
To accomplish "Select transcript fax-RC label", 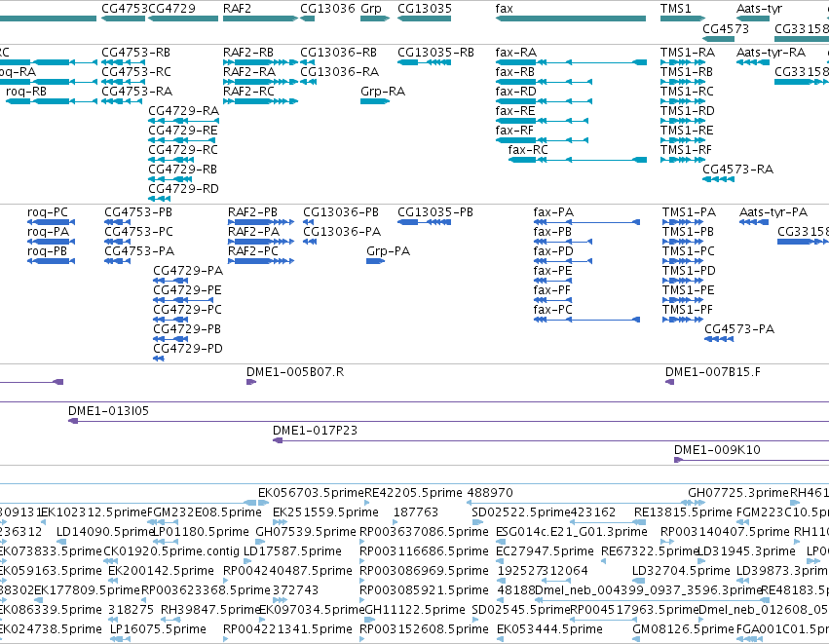I will [x=528, y=150].
